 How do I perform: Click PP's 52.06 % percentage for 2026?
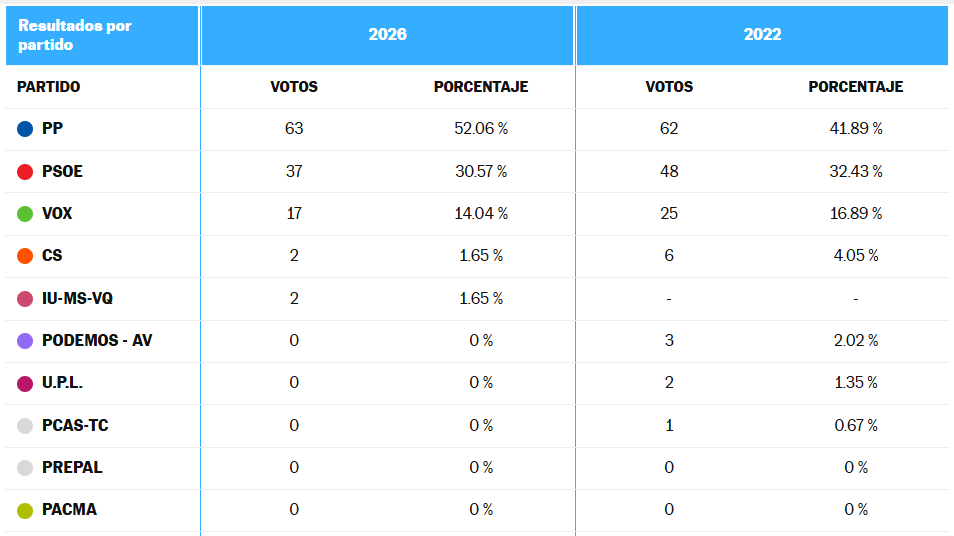481,129
